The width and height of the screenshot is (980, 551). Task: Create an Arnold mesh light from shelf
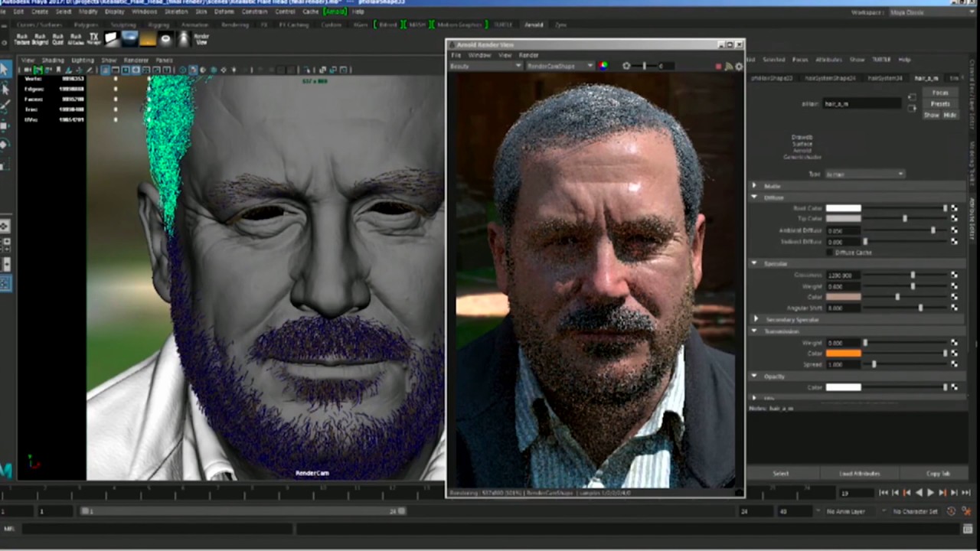click(x=165, y=38)
